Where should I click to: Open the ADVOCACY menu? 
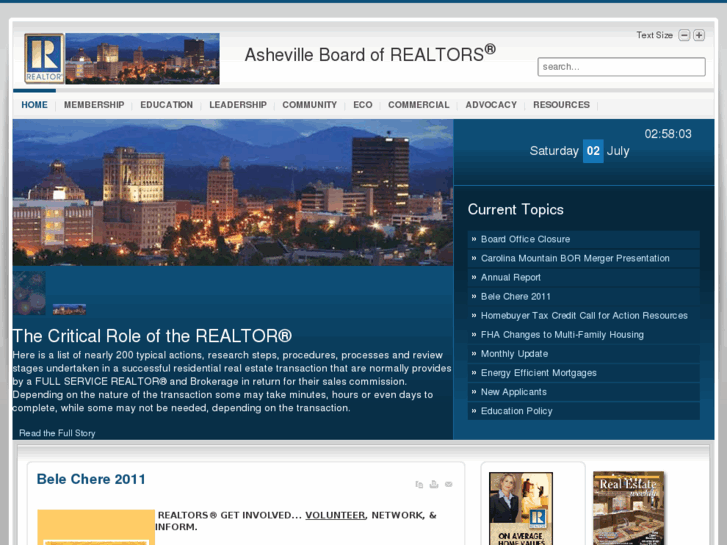coord(491,105)
